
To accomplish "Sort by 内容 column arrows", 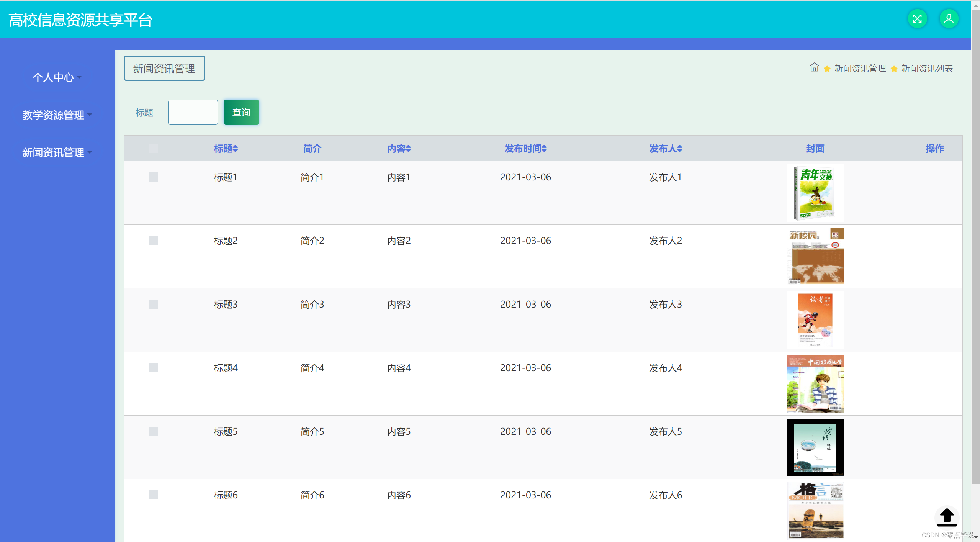I will tap(409, 149).
